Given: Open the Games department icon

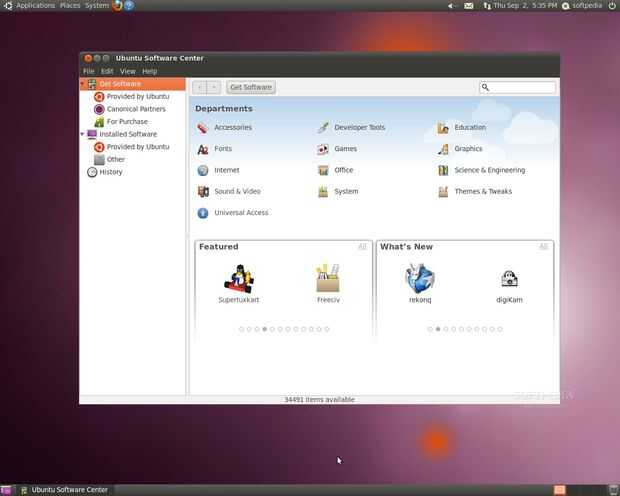Looking at the screenshot, I should coord(323,149).
